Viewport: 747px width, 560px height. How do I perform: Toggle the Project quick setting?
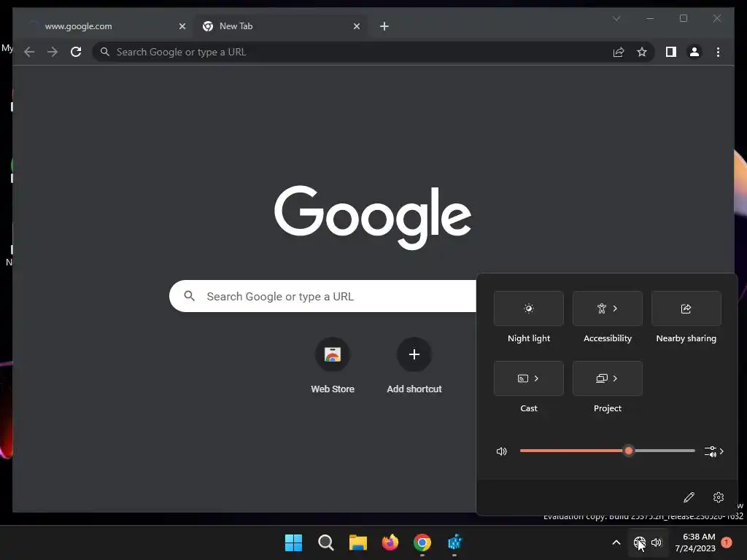point(602,378)
